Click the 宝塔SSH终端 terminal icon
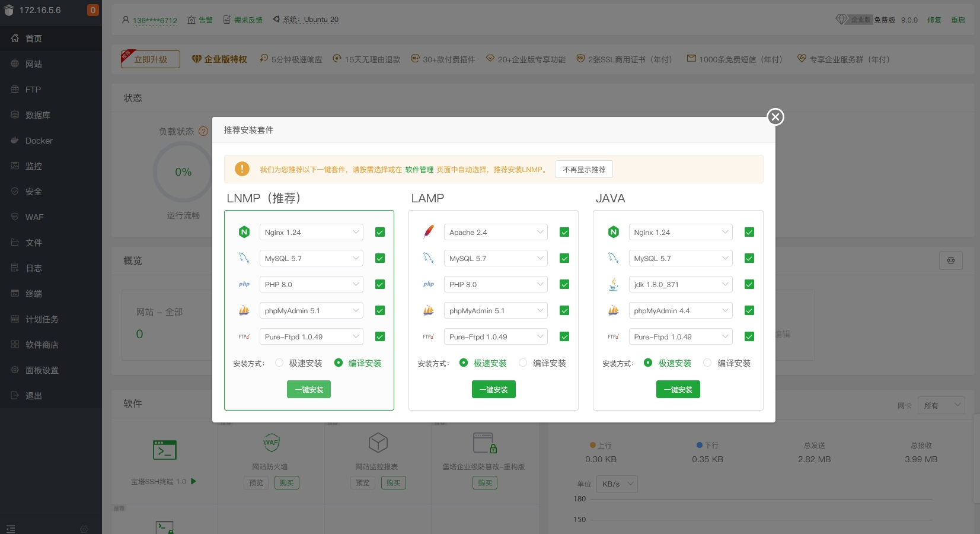The image size is (980, 534). coord(165,450)
